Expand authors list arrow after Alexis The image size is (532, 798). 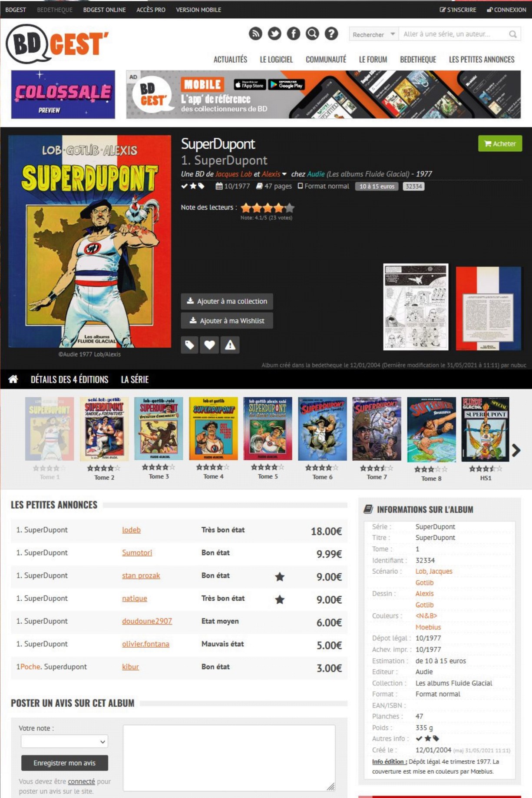284,174
